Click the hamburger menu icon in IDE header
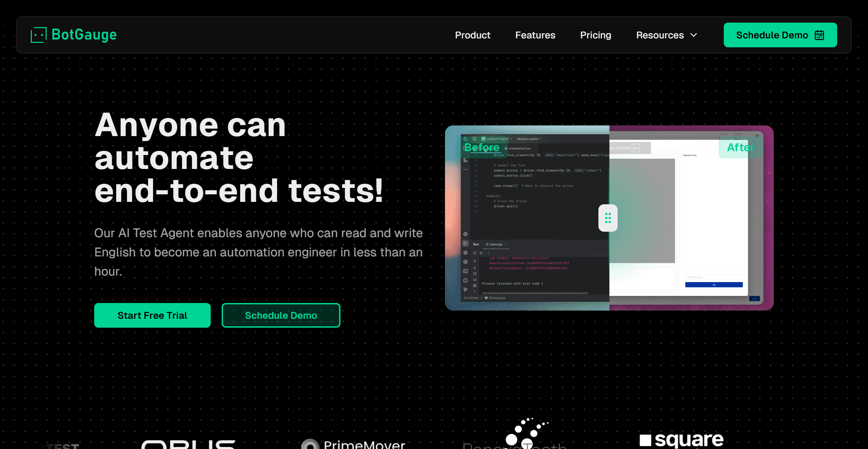This screenshot has height=449, width=868. click(x=474, y=139)
